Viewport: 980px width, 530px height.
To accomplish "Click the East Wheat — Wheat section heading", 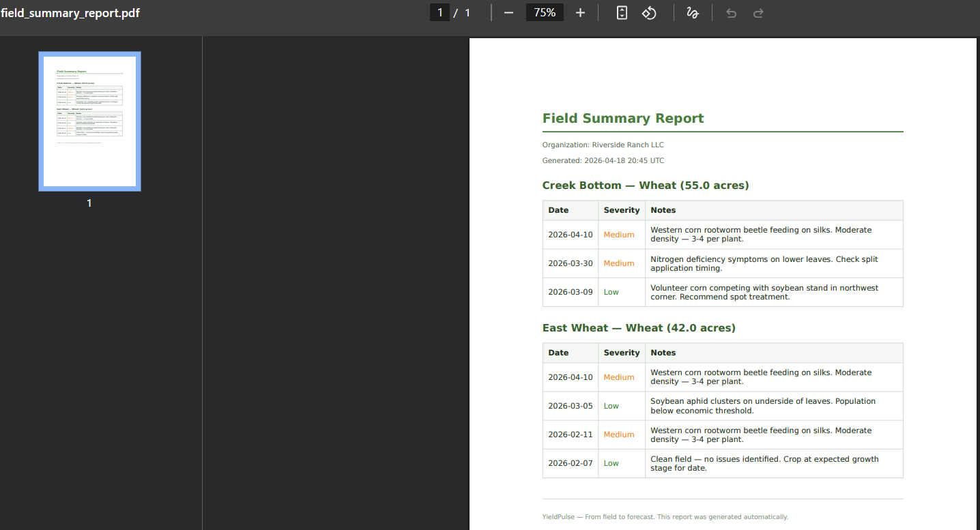I will point(638,328).
